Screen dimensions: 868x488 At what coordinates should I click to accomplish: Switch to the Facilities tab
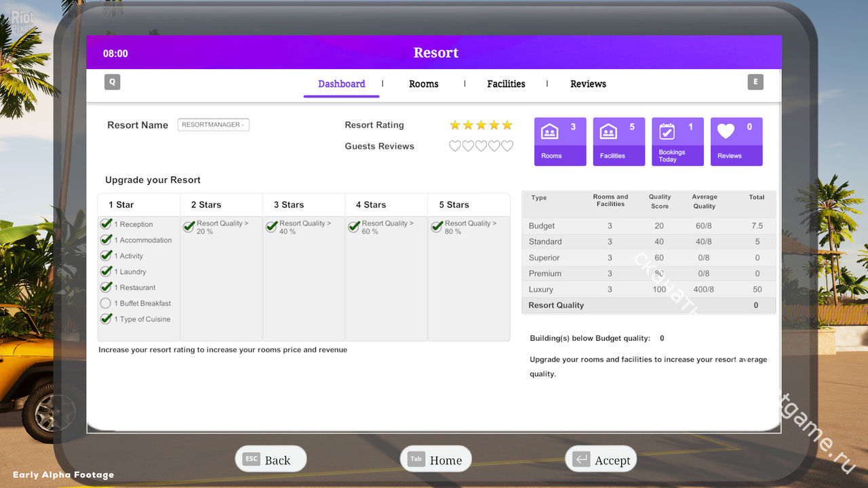[x=506, y=84]
